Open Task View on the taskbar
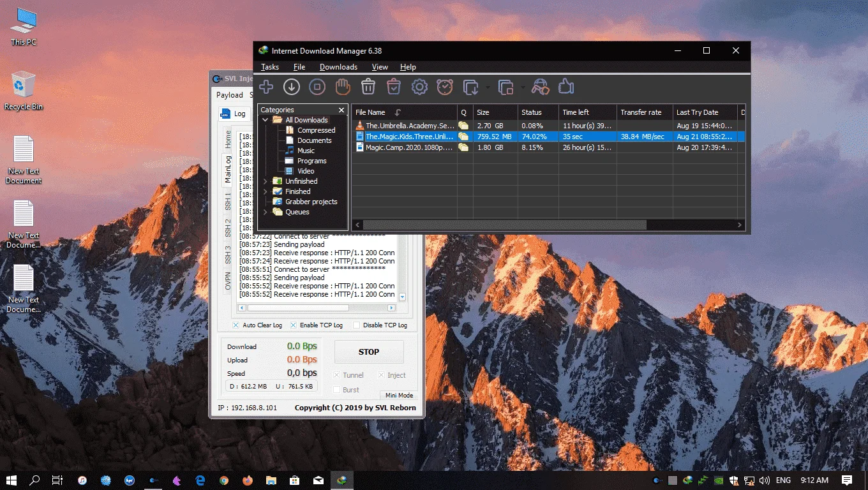868x490 pixels. [57, 480]
